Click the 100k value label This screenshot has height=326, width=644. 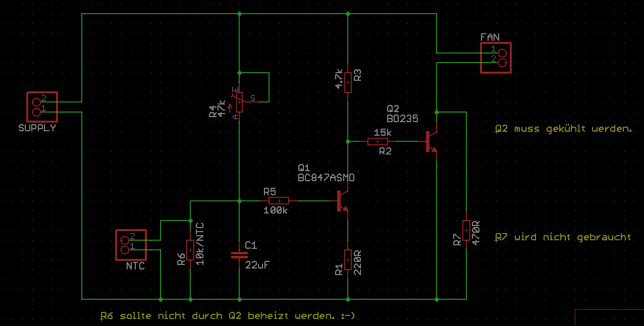click(276, 210)
